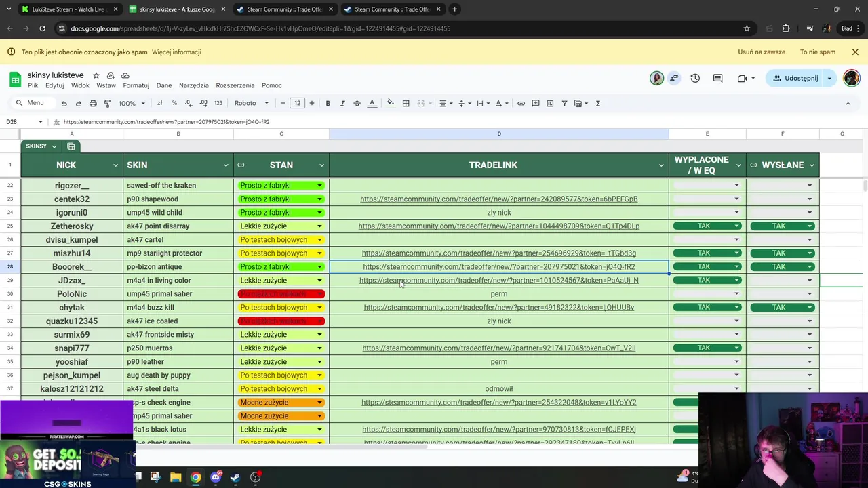
Task: Open the functions sigma menu
Action: 597,103
